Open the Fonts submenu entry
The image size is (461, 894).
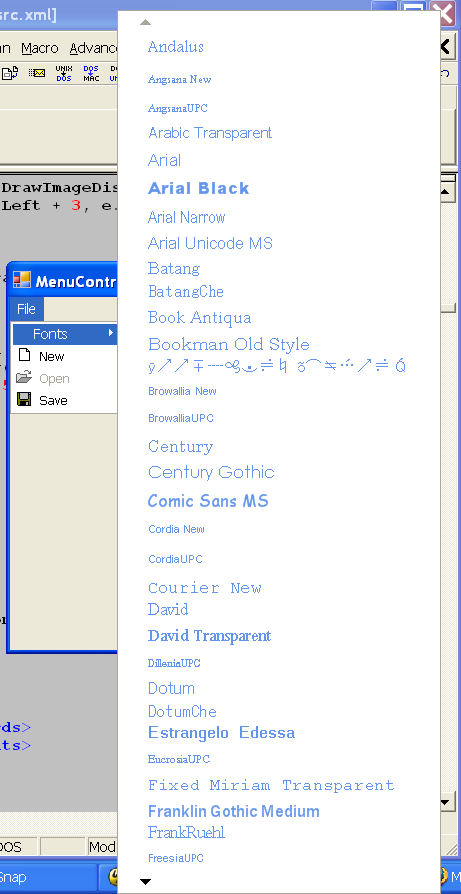[x=64, y=334]
